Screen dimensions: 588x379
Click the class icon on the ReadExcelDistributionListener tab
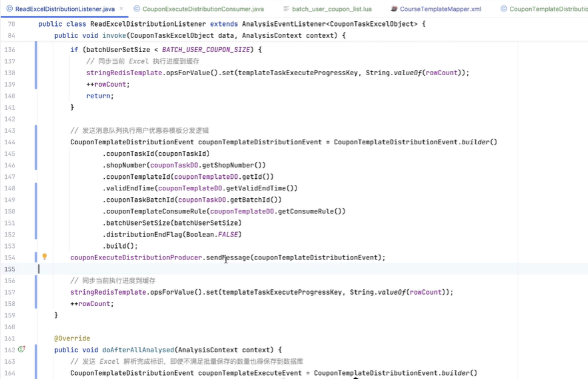(x=9, y=9)
